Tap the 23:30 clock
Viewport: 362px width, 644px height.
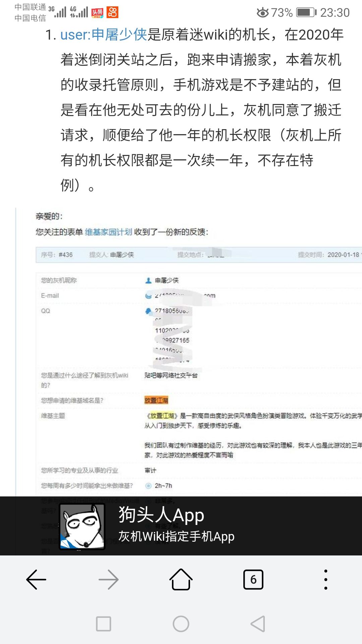335,13
